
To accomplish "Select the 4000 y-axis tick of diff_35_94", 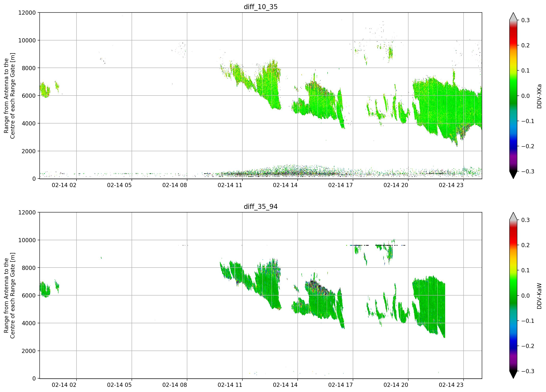I will [x=29, y=323].
